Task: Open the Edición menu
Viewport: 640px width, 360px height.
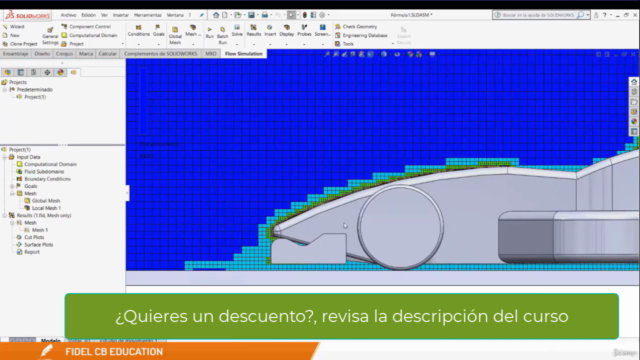Action: coord(89,15)
